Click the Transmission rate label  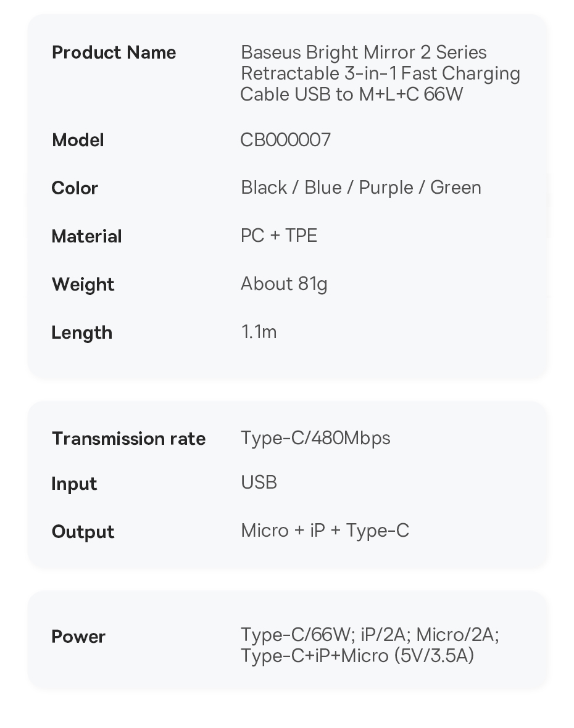click(x=128, y=439)
